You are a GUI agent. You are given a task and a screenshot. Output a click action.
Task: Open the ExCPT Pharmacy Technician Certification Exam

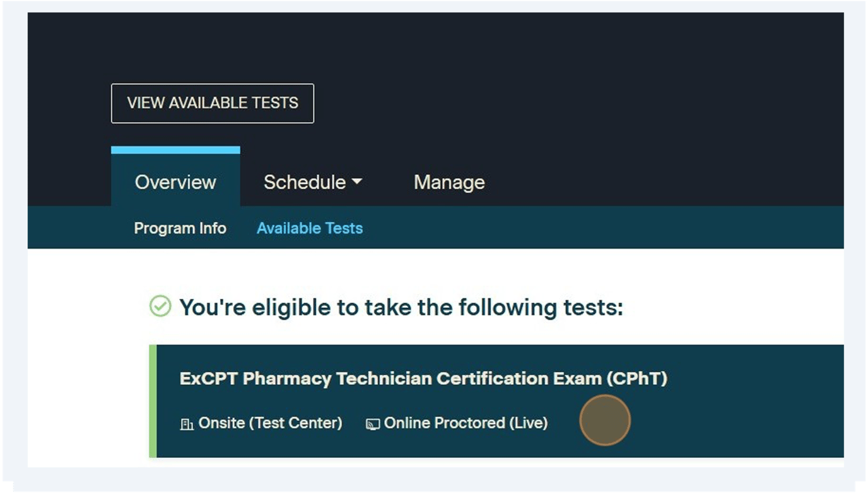click(423, 379)
